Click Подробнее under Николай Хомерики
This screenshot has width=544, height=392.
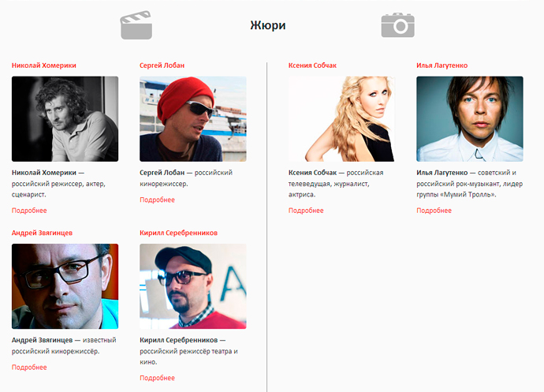[29, 211]
